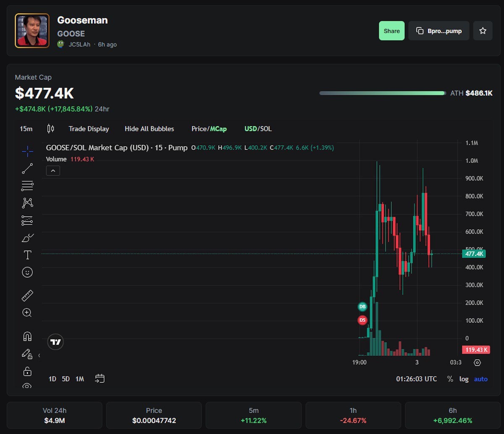Open the go-to-date calendar icon
Screen dimensions: 504x434
(100, 379)
